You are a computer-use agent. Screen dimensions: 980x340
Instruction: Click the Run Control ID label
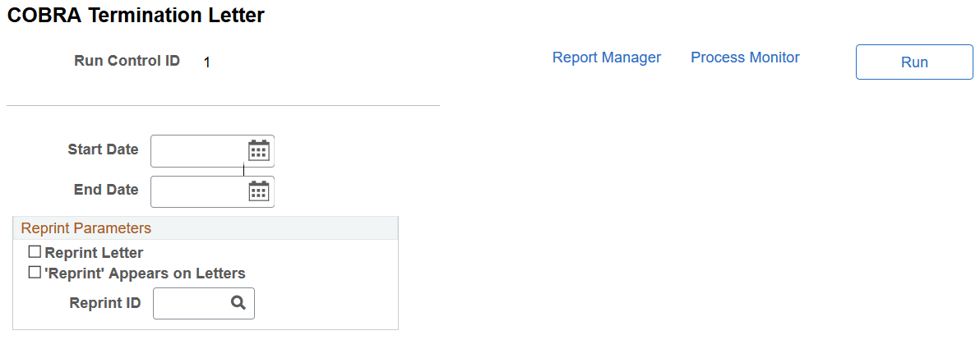(127, 61)
